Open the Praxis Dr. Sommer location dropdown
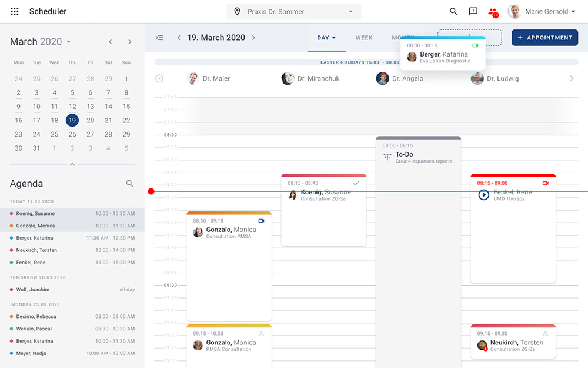The width and height of the screenshot is (588, 368). pos(294,11)
